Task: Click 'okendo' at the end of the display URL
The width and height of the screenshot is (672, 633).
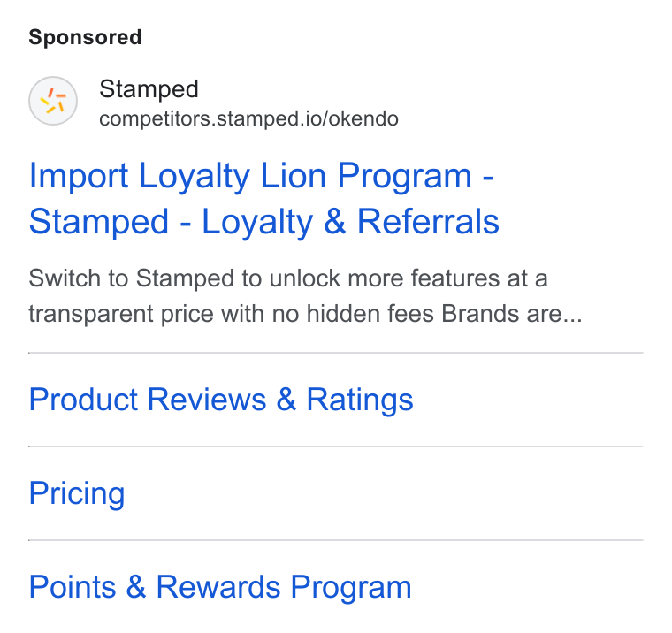Action: 364,118
